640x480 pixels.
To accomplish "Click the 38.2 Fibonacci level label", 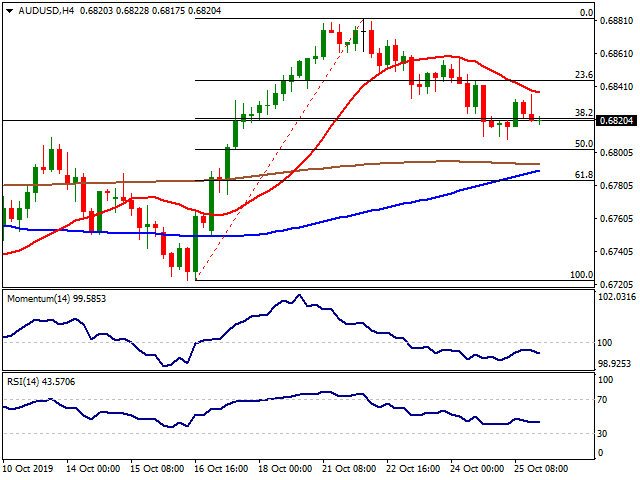I will [x=584, y=113].
